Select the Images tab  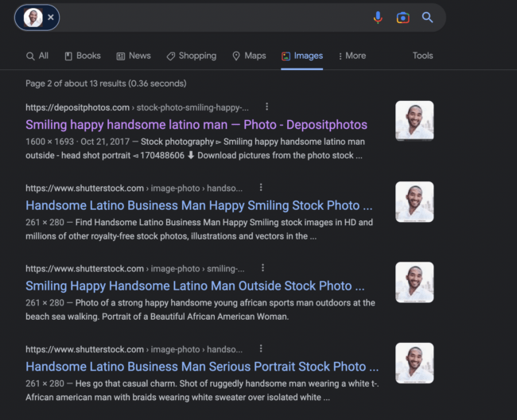302,56
